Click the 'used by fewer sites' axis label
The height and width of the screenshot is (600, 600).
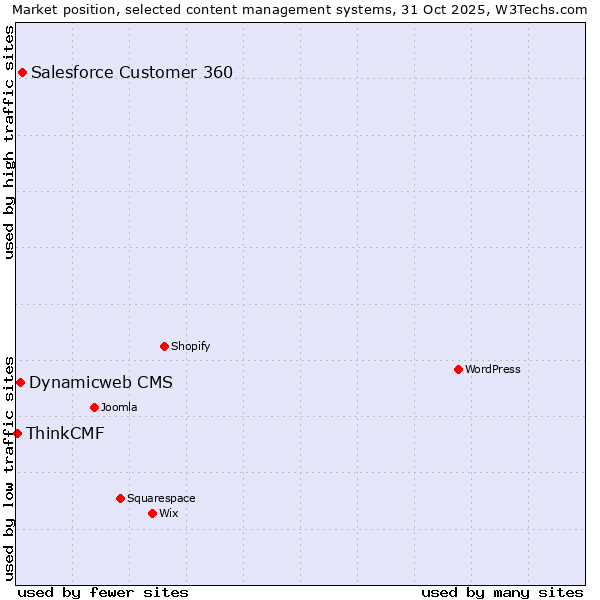coord(103,592)
